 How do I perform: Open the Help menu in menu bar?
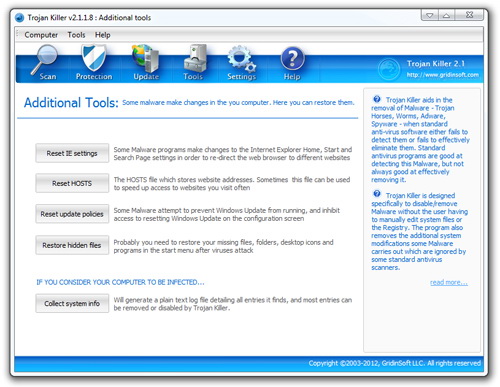[103, 35]
